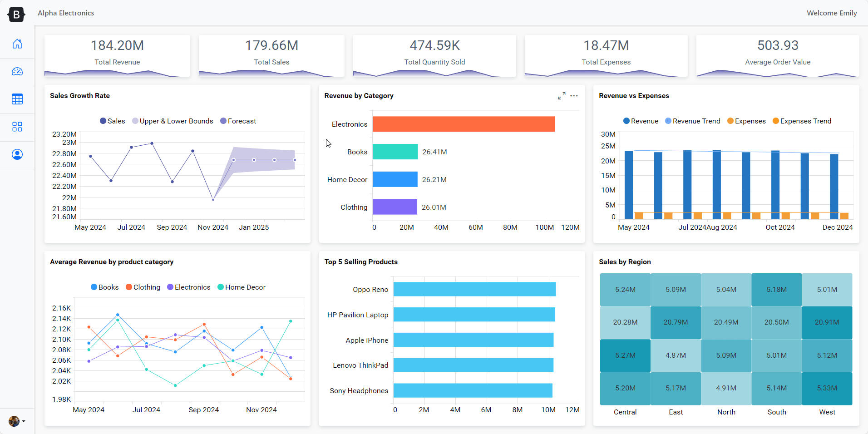Toggle Revenue Trend legend item
The image size is (868, 434).
pos(692,121)
